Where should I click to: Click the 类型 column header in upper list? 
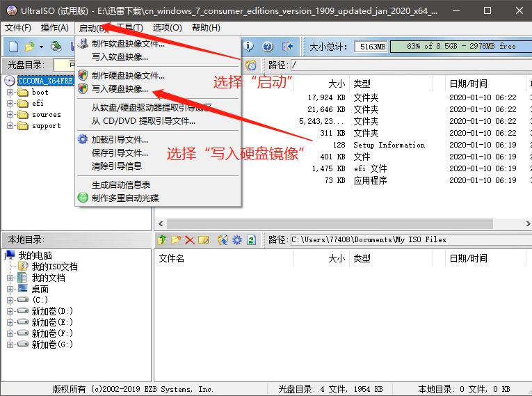(x=392, y=84)
